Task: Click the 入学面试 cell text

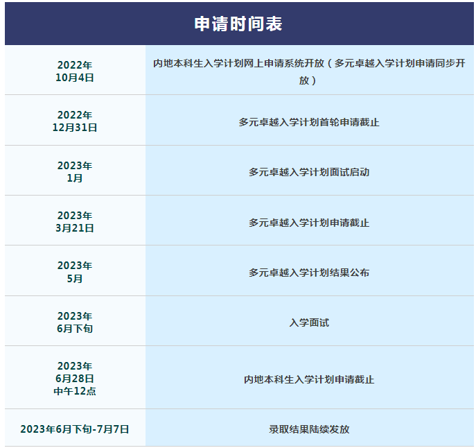Action: [x=309, y=322]
